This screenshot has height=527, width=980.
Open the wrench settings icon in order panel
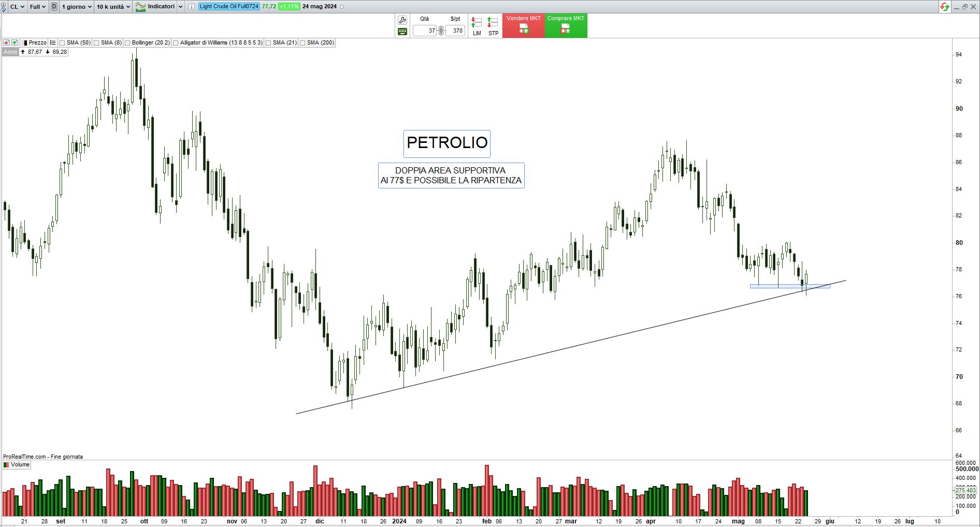point(402,20)
